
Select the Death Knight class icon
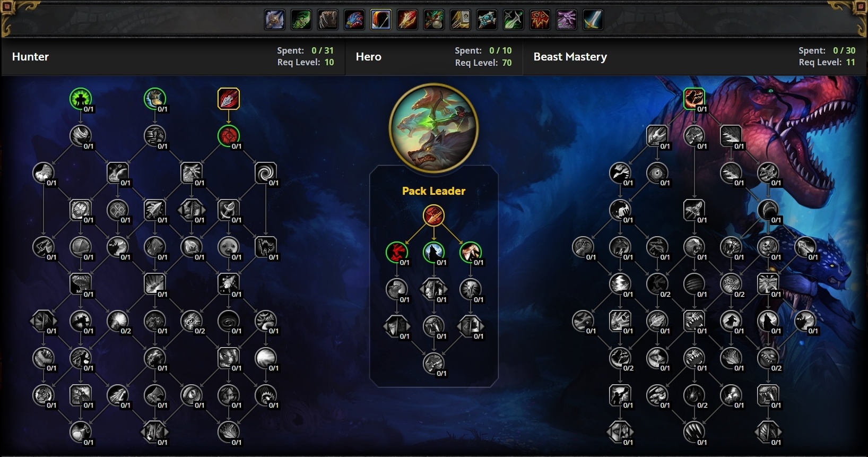[275, 20]
